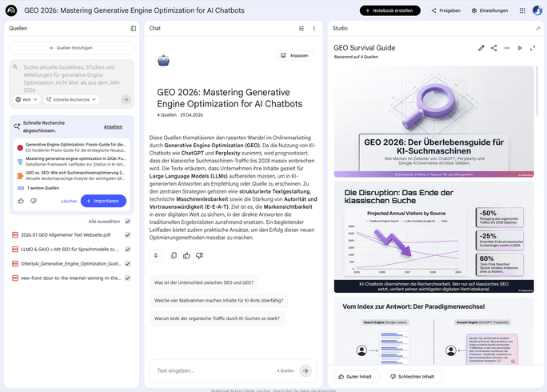Screen dimensions: 547x392
Task: Rate presentation as Guter Inhalt
Action: click(x=356, y=377)
